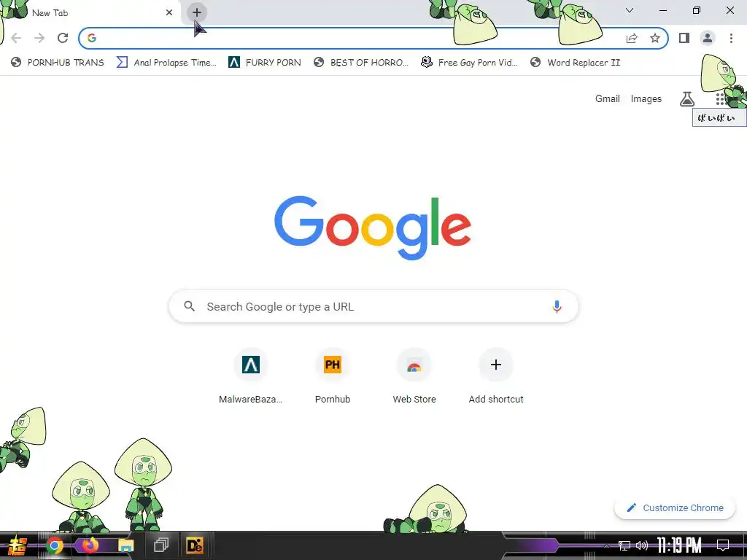Viewport: 747px width, 560px height.
Task: Open the Web Store shortcut
Action: pos(414,376)
